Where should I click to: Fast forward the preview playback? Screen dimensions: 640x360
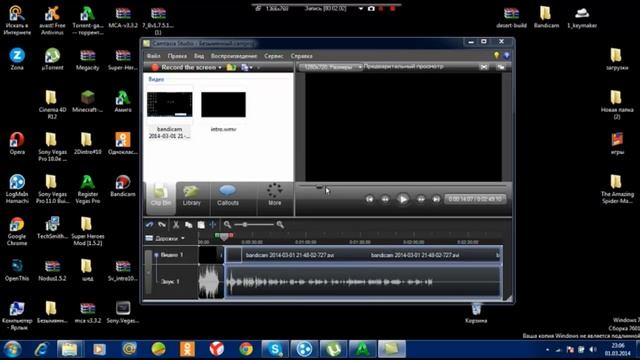[421, 199]
